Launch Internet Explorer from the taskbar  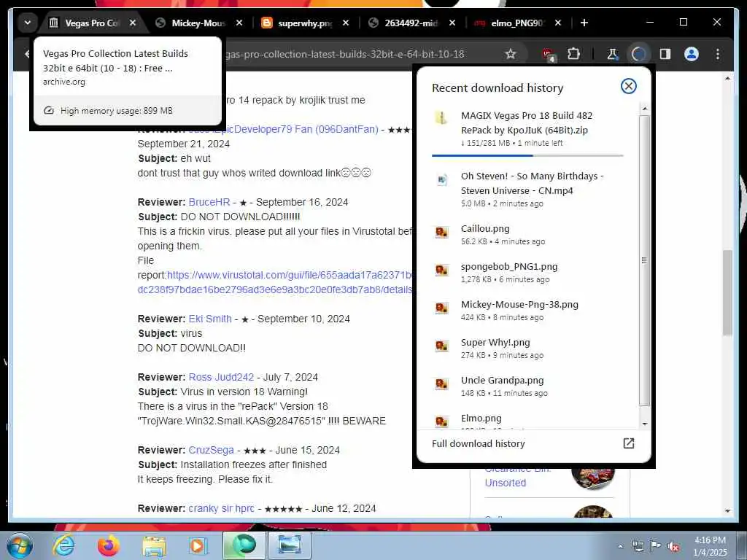coord(63,545)
